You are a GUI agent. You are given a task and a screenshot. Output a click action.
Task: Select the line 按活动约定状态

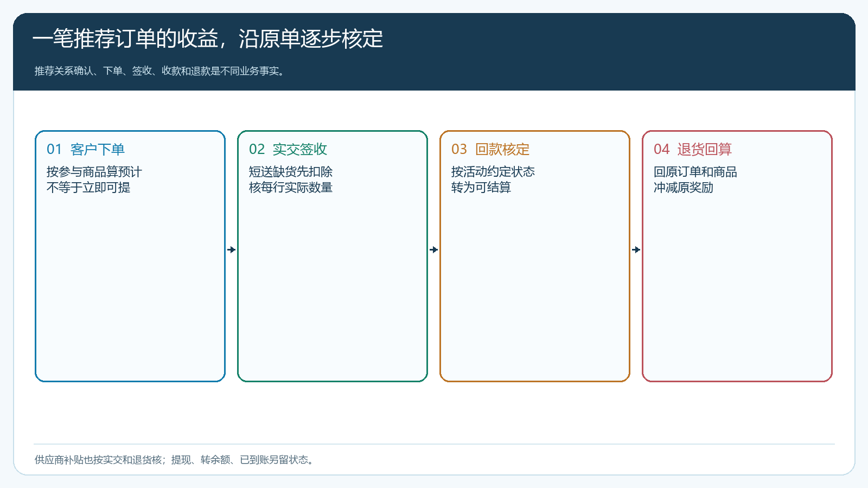coord(493,172)
